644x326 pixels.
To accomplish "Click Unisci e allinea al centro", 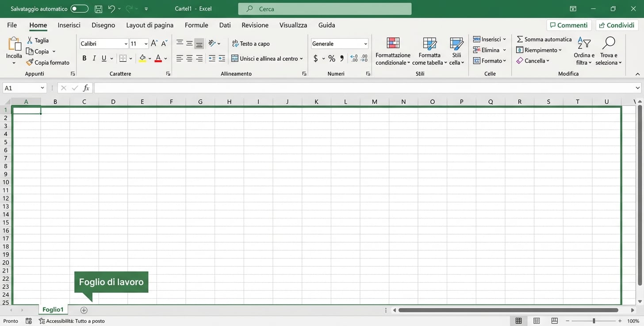I will (267, 58).
